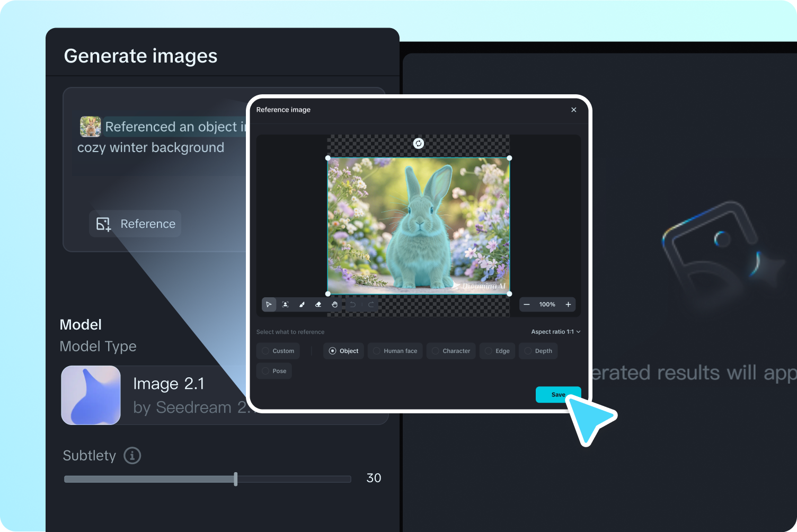Select the Eraser tool

(x=318, y=304)
